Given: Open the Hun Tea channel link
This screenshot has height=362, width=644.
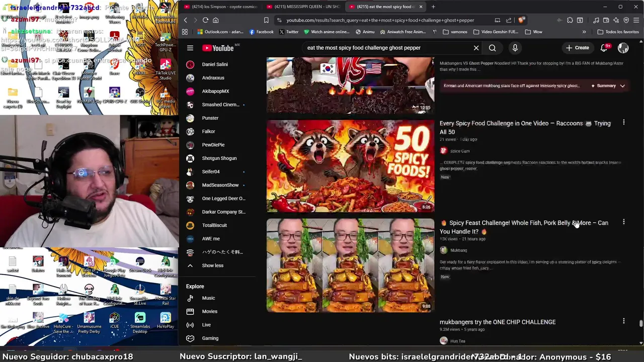Looking at the screenshot, I should click(x=458, y=341).
